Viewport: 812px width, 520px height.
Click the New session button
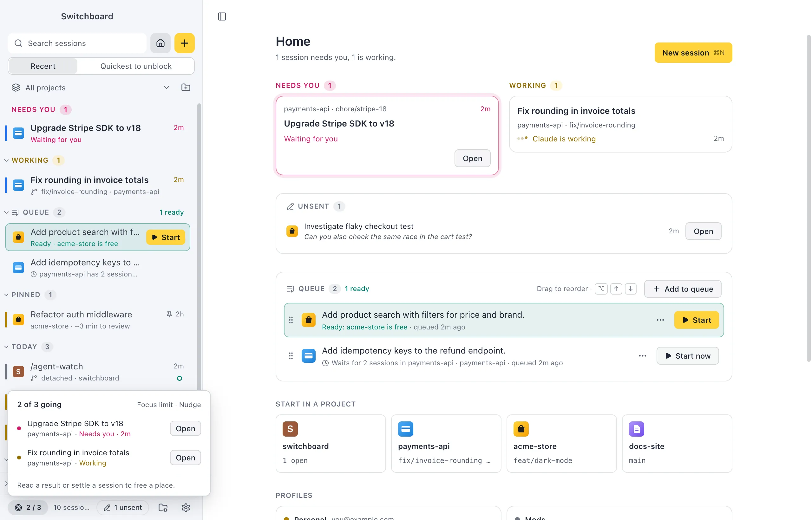(x=693, y=53)
